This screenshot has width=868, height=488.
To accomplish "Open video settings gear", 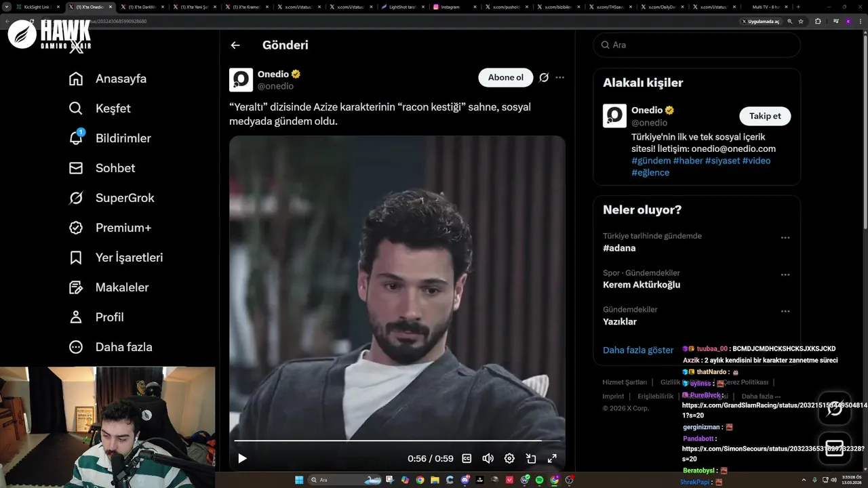I will click(509, 458).
